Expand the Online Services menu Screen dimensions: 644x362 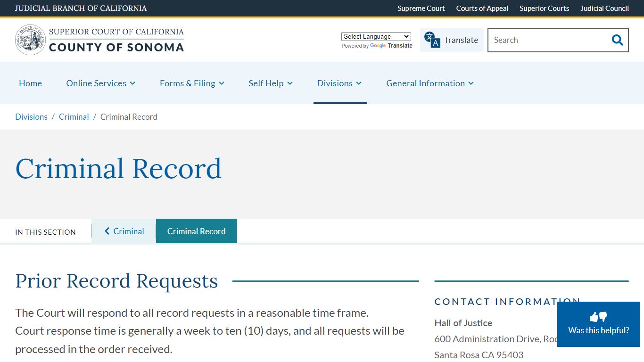(101, 83)
